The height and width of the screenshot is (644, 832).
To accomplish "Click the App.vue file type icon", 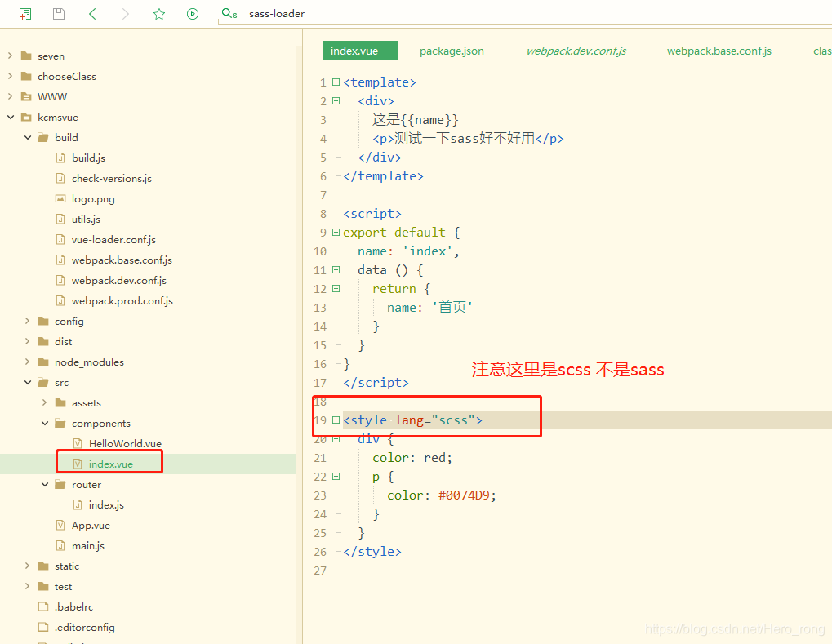I will tap(60, 525).
